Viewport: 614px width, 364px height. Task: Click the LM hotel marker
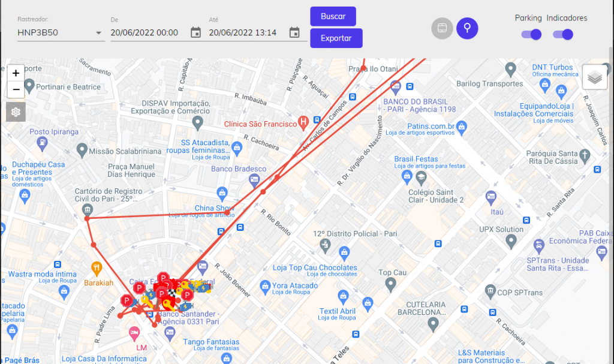point(134,333)
